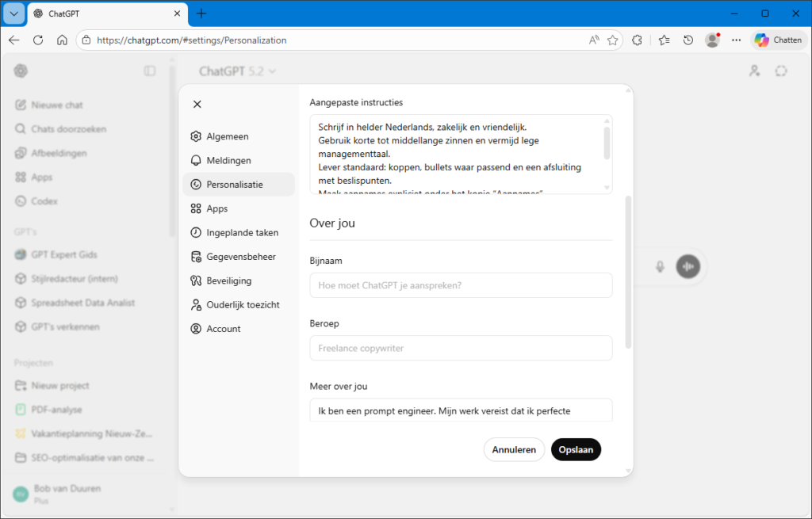The image size is (812, 519).
Task: Open browser History icon
Action: (688, 40)
